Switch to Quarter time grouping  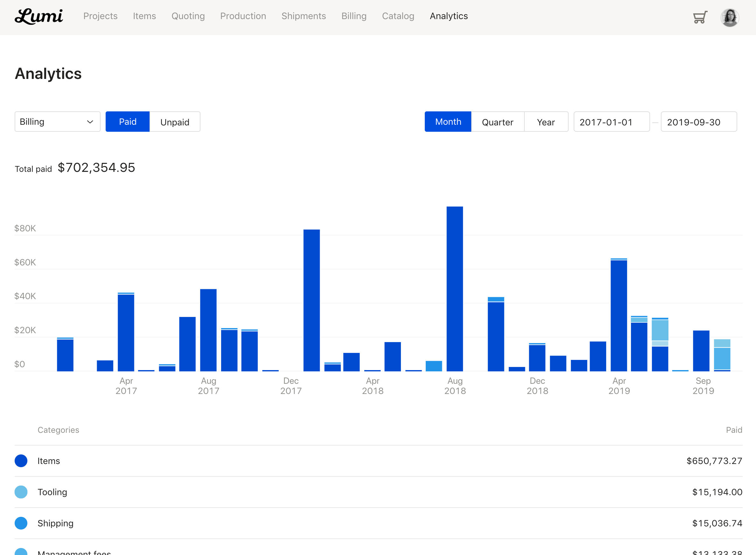pyautogui.click(x=497, y=122)
